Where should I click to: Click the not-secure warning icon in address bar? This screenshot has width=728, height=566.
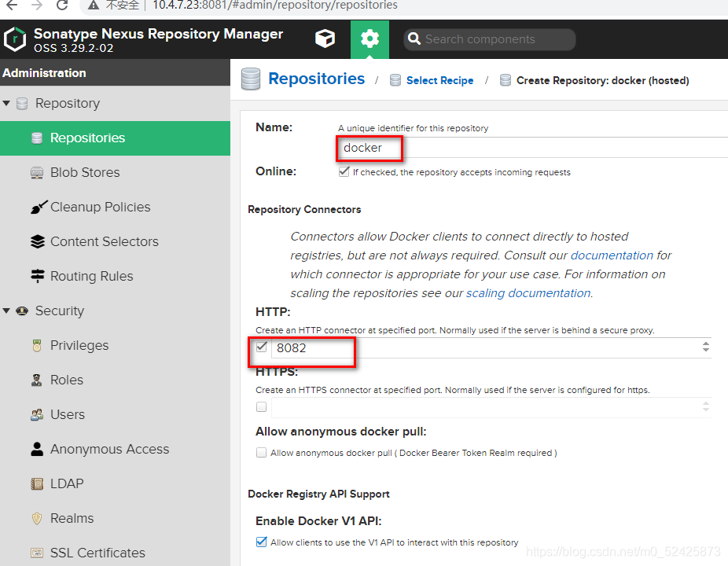tap(94, 5)
